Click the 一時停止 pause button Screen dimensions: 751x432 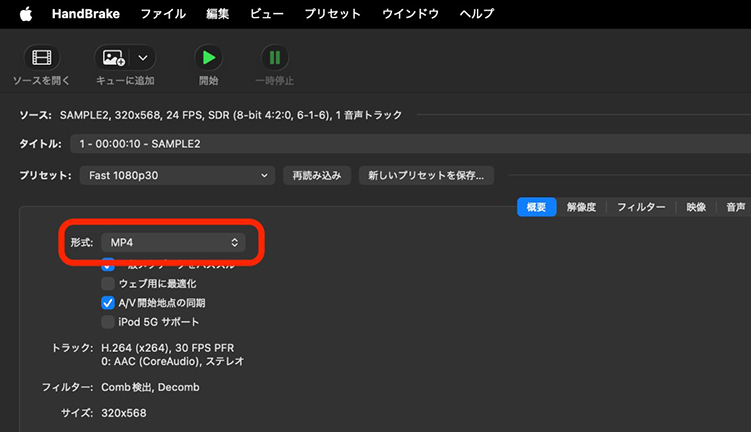[274, 58]
